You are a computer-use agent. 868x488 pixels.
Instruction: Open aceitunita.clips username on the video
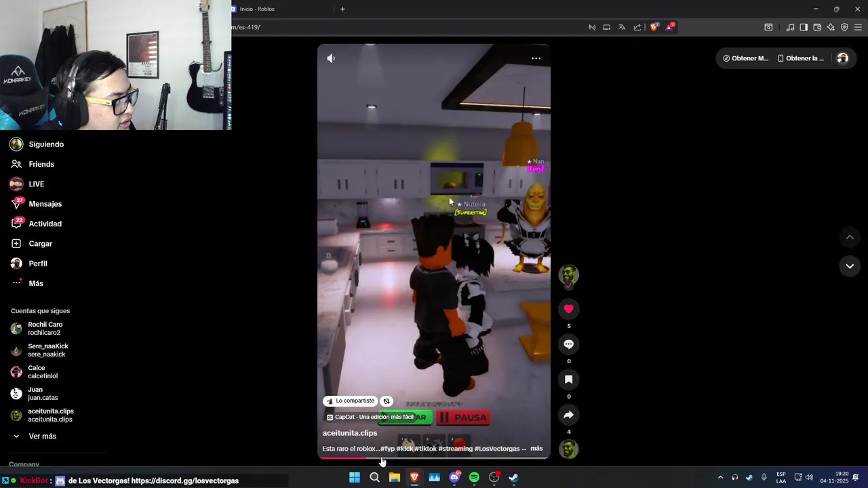coord(349,433)
